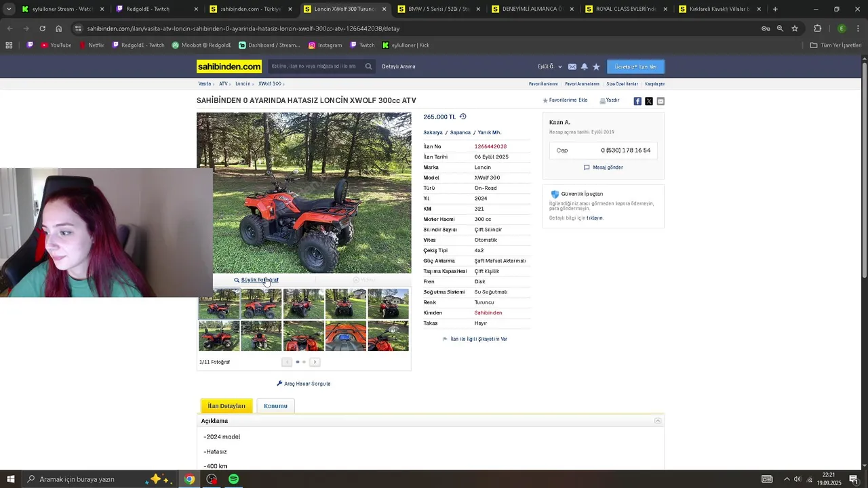Open the Chrome zoom magnifier icon in address bar

pos(780,28)
